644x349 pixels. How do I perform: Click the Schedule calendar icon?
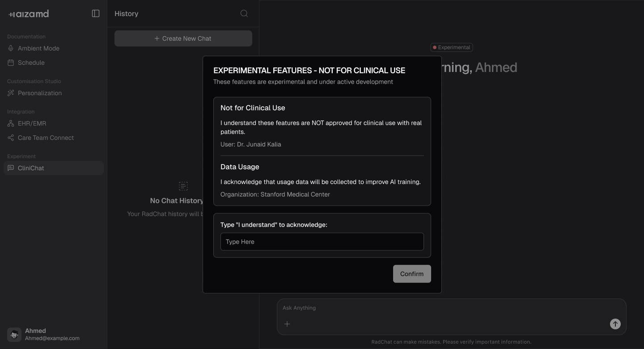coord(11,63)
